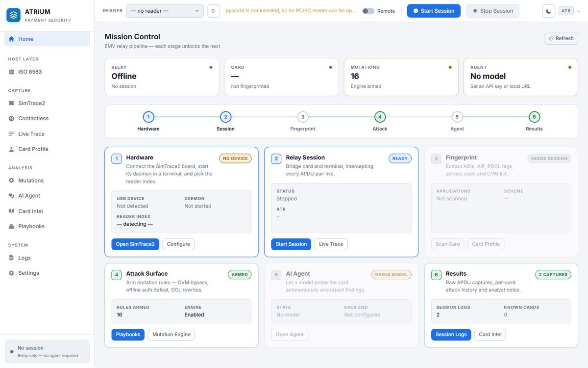
Task: Click Start Session in the top bar
Action: tap(434, 11)
